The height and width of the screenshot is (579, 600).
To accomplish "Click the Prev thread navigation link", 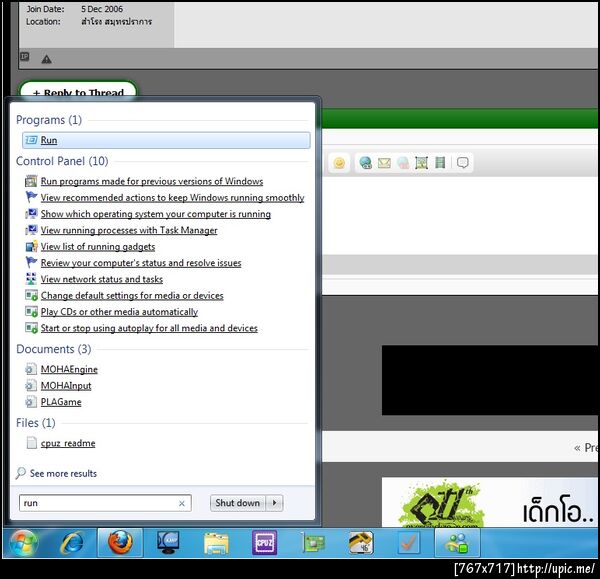I will (586, 447).
